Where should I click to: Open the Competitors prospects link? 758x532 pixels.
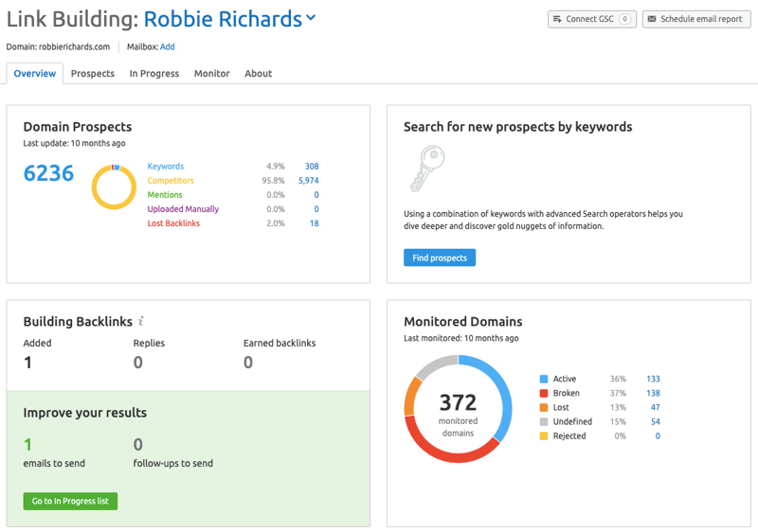click(171, 181)
